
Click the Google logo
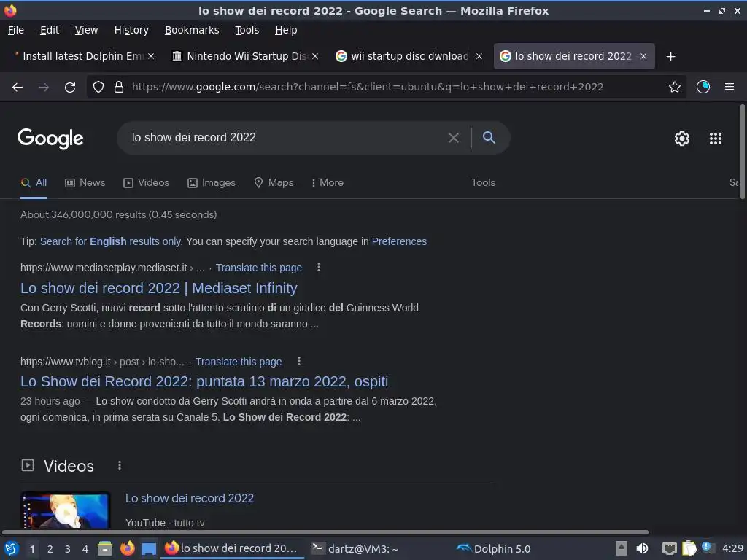(50, 139)
